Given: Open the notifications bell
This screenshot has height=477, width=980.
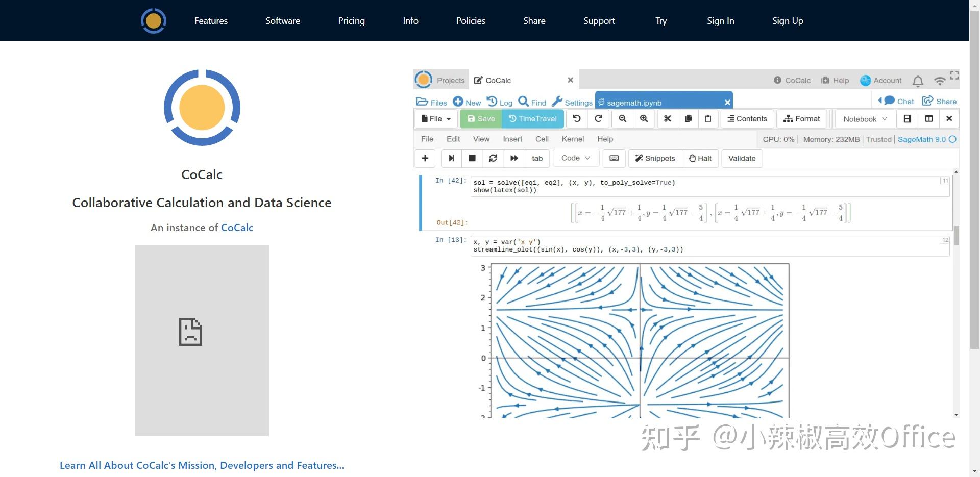Looking at the screenshot, I should click(x=917, y=80).
